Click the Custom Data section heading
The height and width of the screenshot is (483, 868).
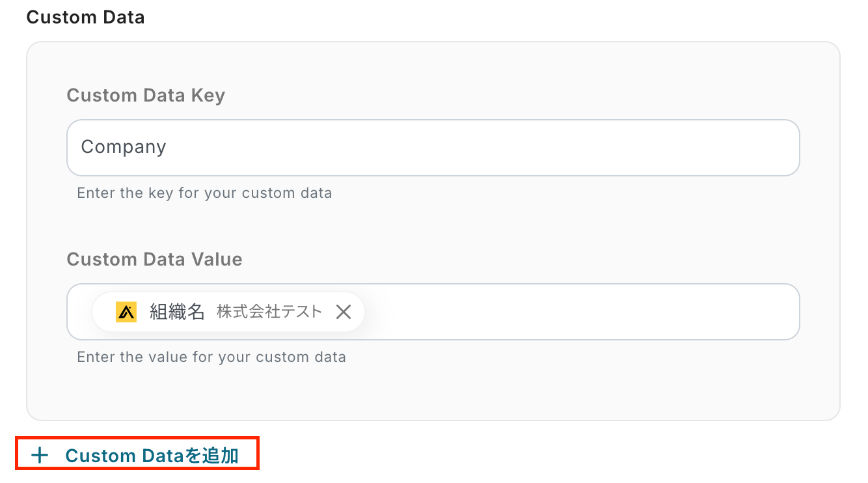pos(85,17)
